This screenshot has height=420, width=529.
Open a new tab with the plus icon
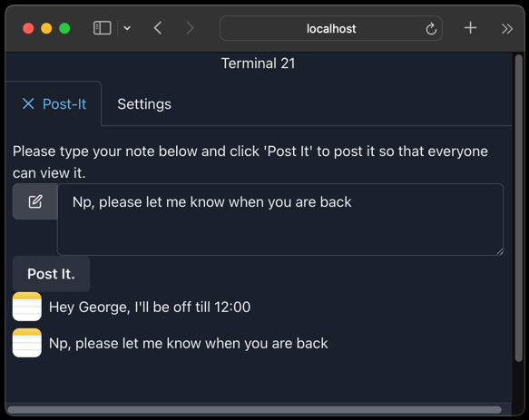point(470,28)
